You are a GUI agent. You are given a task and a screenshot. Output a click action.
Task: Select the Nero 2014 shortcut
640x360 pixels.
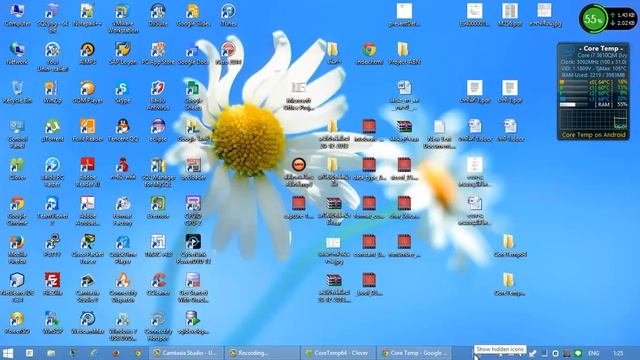228,53
